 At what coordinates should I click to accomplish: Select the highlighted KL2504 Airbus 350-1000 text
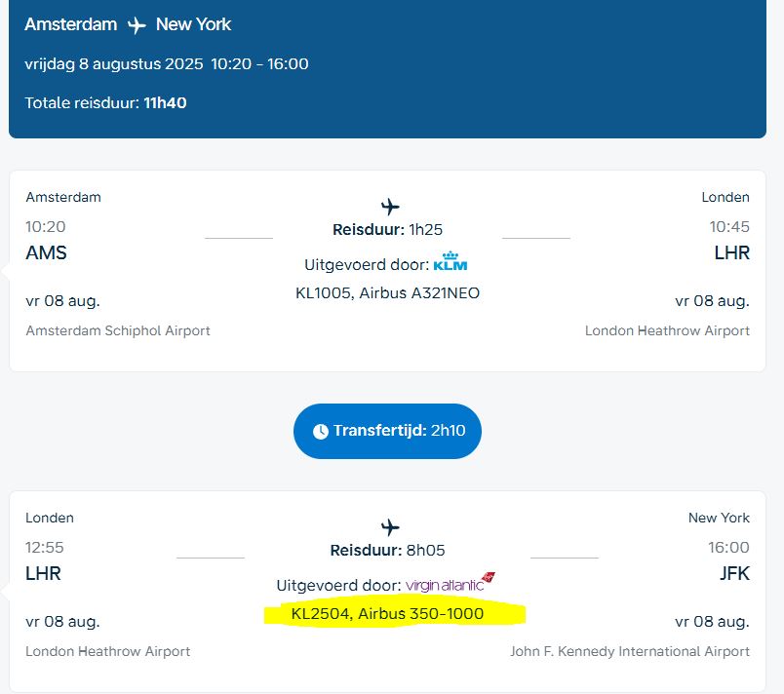click(387, 613)
